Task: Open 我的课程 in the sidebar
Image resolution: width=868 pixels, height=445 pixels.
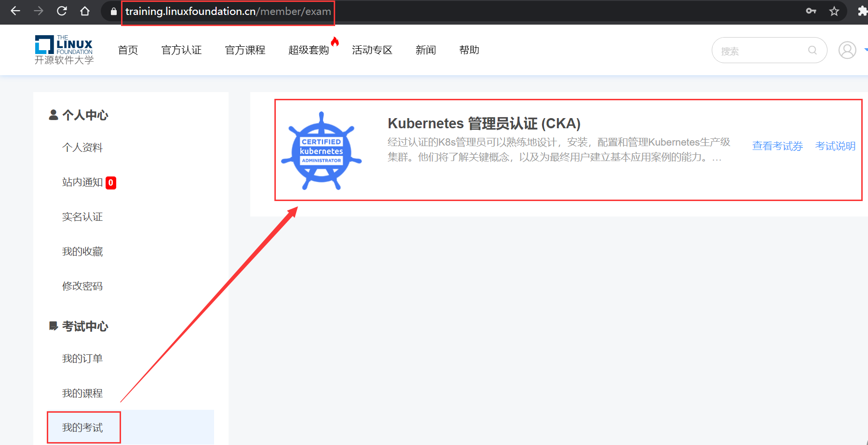Action: pos(82,393)
